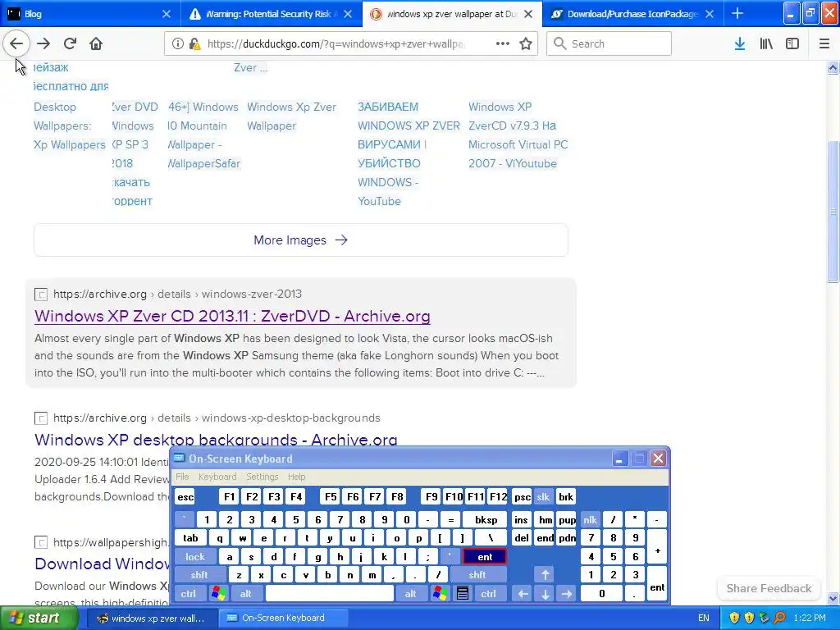
Task: Open the Firefox hamburger menu
Action: click(x=824, y=43)
